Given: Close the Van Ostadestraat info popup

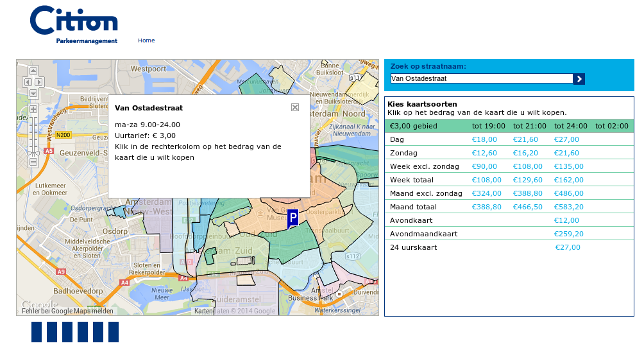Looking at the screenshot, I should click(295, 107).
